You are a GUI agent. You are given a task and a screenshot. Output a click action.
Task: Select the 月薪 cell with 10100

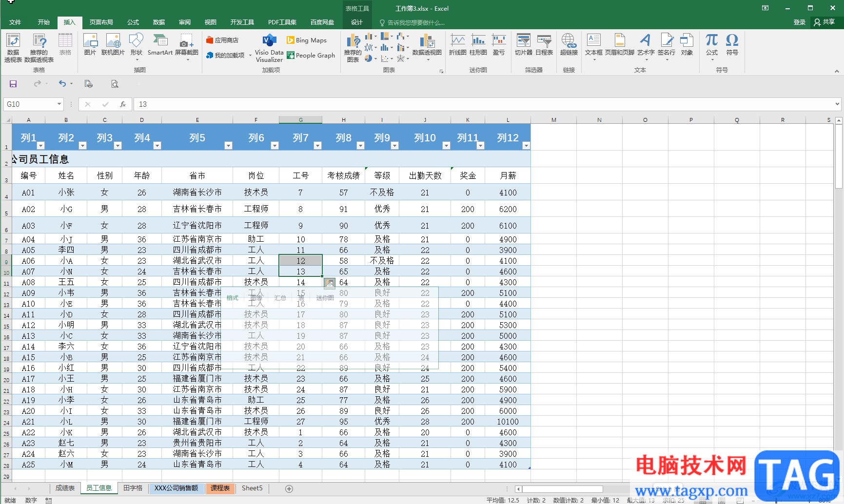click(508, 422)
